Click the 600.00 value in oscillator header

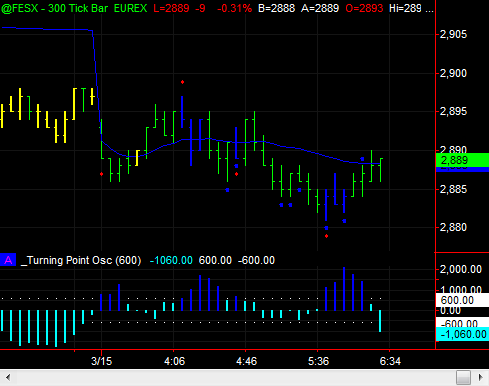coord(215,260)
